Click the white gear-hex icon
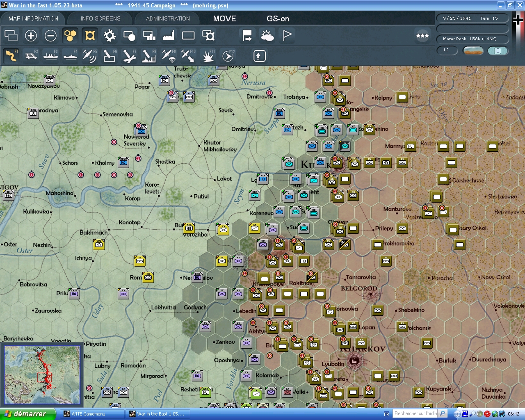This screenshot has height=420, width=525. (110, 36)
